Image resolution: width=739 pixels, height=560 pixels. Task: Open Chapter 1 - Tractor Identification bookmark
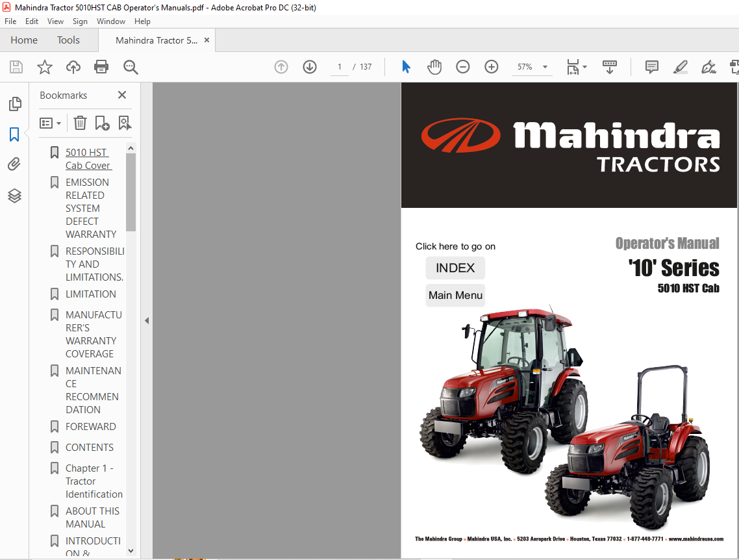tap(94, 481)
